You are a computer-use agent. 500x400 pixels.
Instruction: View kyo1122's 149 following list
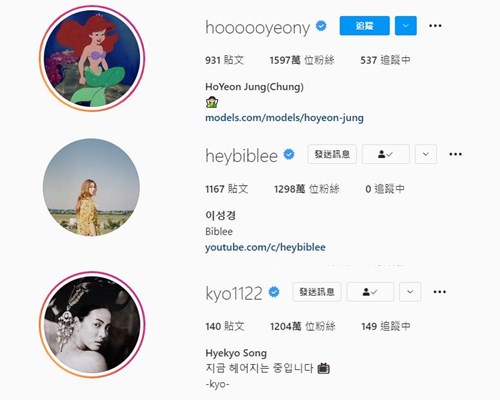click(x=386, y=326)
